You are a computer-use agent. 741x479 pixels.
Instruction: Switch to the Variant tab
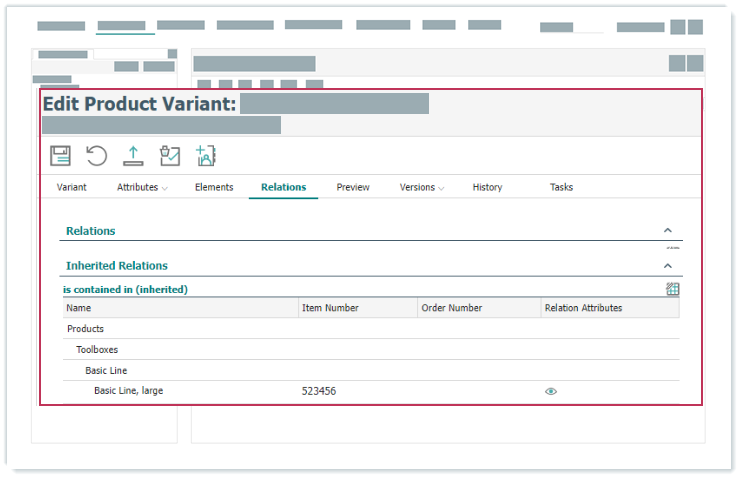coord(71,188)
